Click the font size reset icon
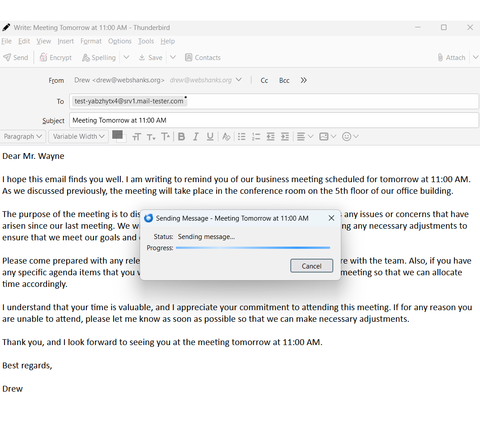The height and width of the screenshot is (448, 480). pyautogui.click(x=136, y=137)
